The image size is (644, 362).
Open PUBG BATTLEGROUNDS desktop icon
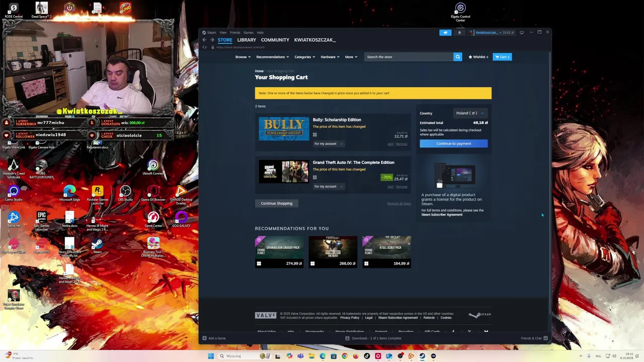42,169
